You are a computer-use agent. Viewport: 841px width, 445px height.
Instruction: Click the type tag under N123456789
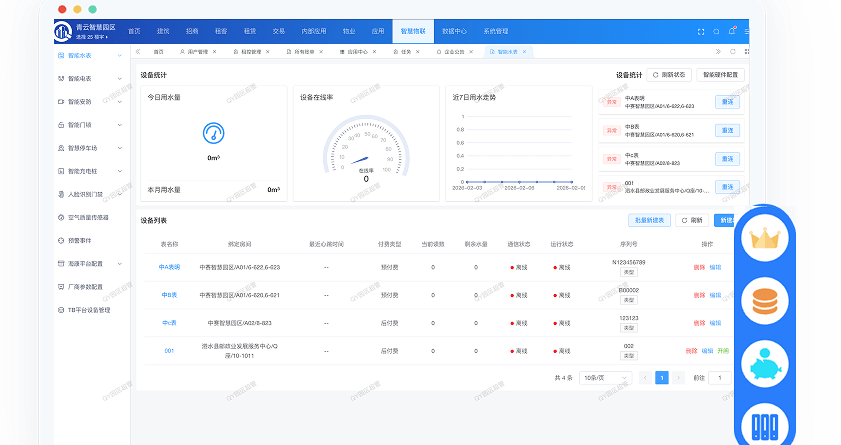pos(629,272)
